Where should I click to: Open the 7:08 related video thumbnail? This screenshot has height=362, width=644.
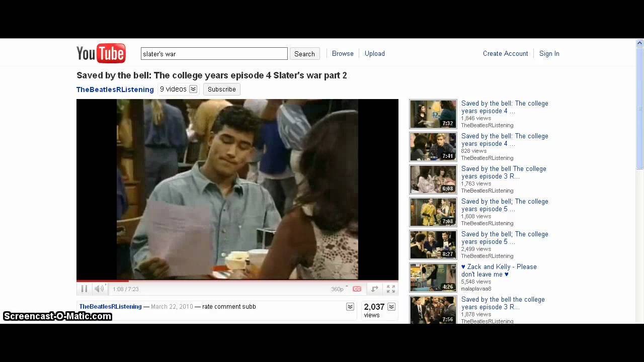click(x=433, y=212)
